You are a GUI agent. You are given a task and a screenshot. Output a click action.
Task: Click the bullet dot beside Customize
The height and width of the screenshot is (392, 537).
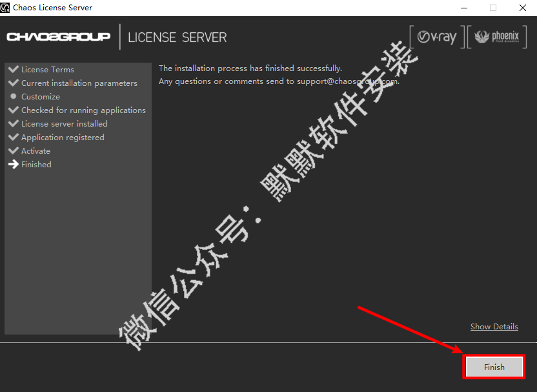13,96
